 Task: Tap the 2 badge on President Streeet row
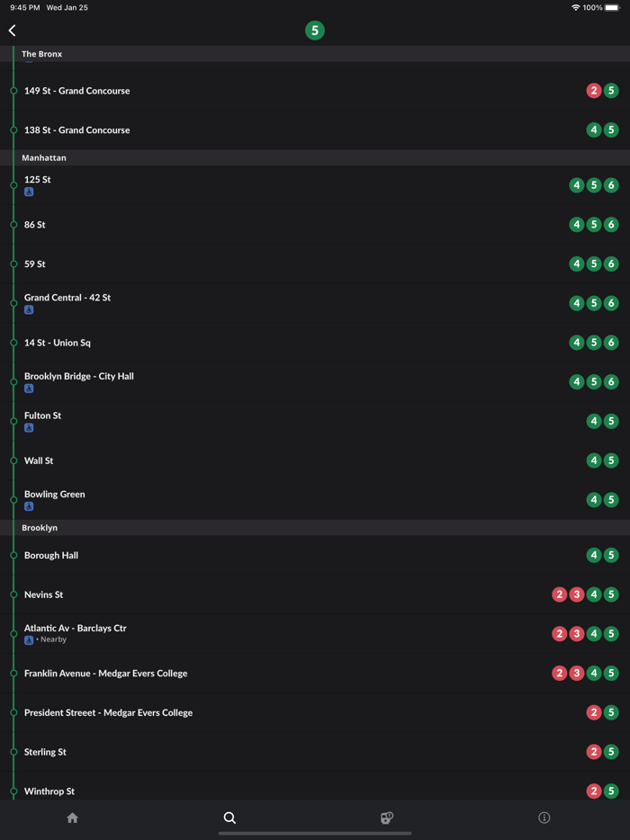click(x=593, y=712)
